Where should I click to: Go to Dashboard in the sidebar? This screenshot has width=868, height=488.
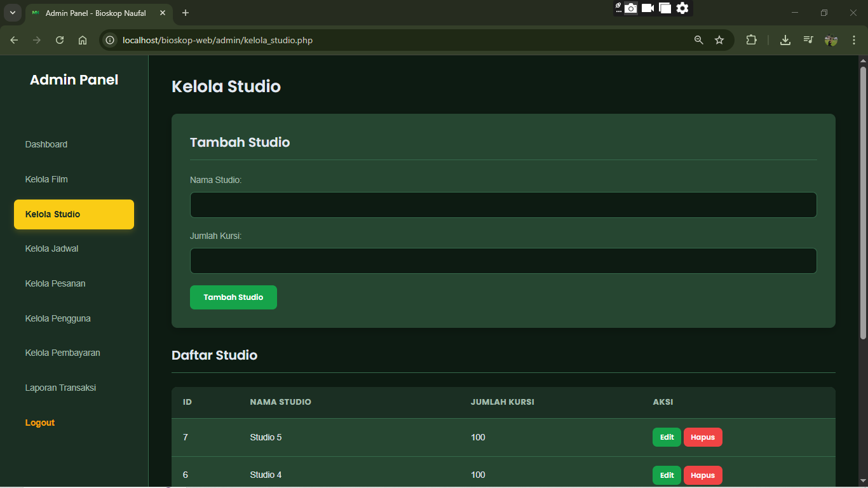46,144
